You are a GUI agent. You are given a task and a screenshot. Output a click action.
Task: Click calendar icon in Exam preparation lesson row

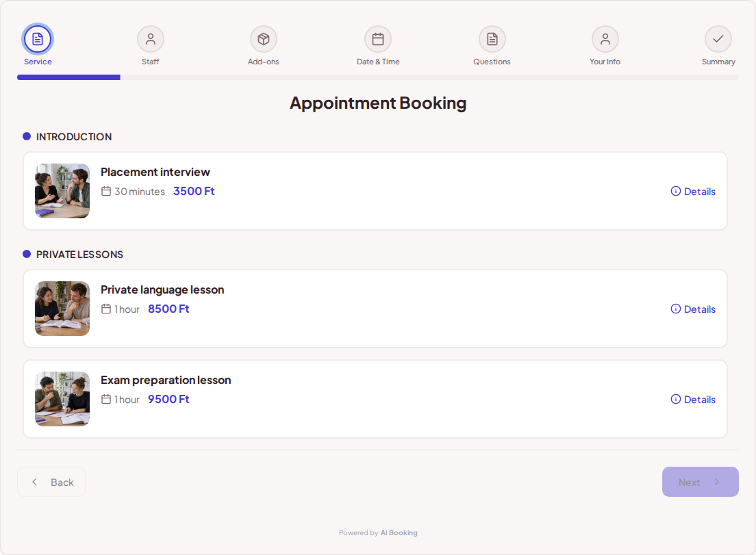[106, 399]
